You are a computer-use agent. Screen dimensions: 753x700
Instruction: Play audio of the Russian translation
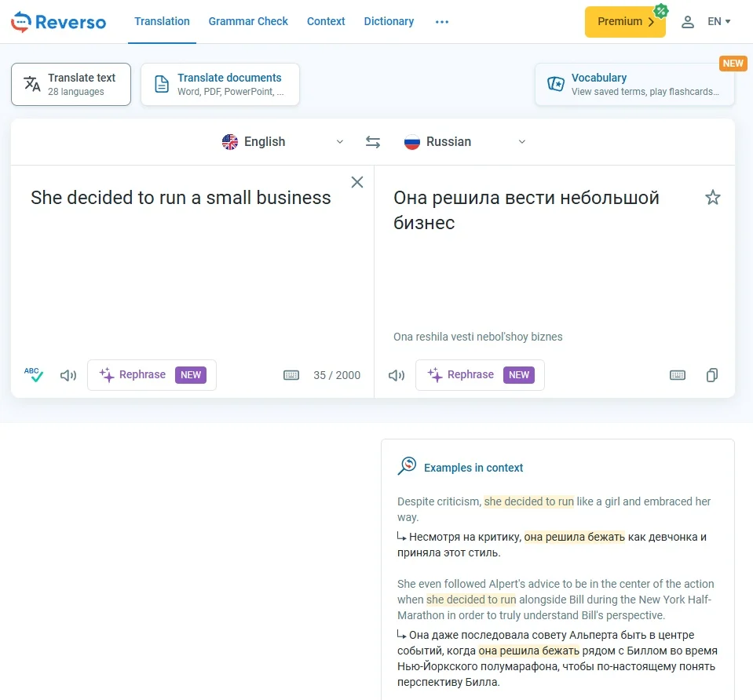pos(397,375)
